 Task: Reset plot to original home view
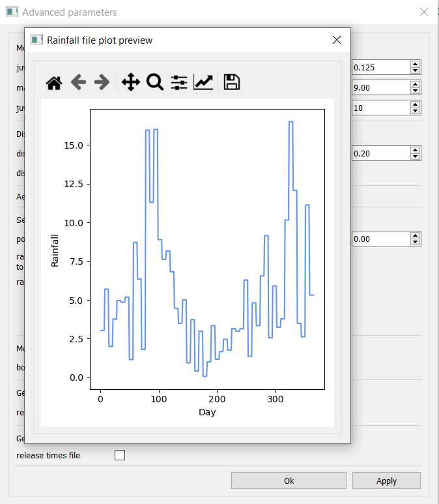pyautogui.click(x=54, y=82)
